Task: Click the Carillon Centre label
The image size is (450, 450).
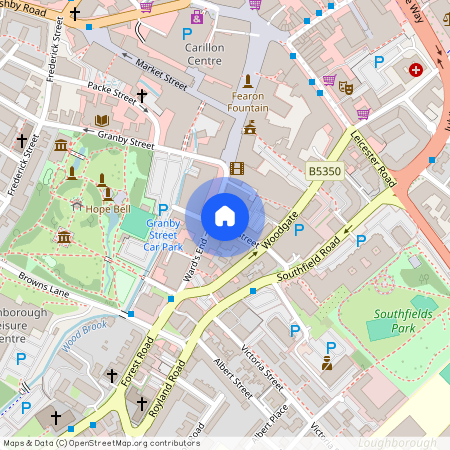Action: coord(205,54)
